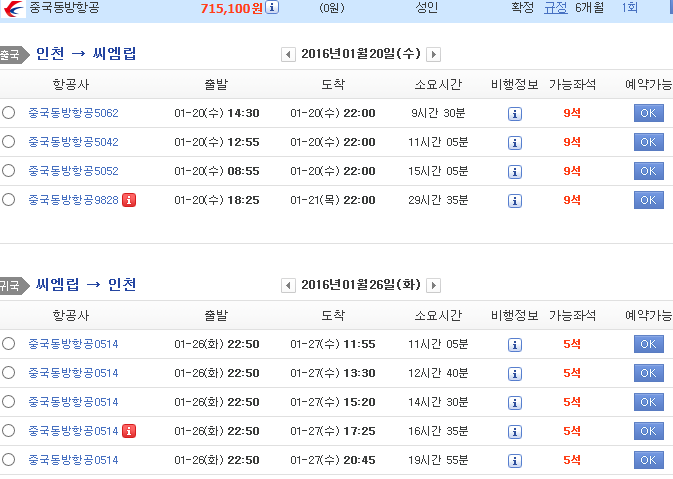673x479 pixels.
Task: Click OK for return flight arriving 20:45
Action: 649,460
